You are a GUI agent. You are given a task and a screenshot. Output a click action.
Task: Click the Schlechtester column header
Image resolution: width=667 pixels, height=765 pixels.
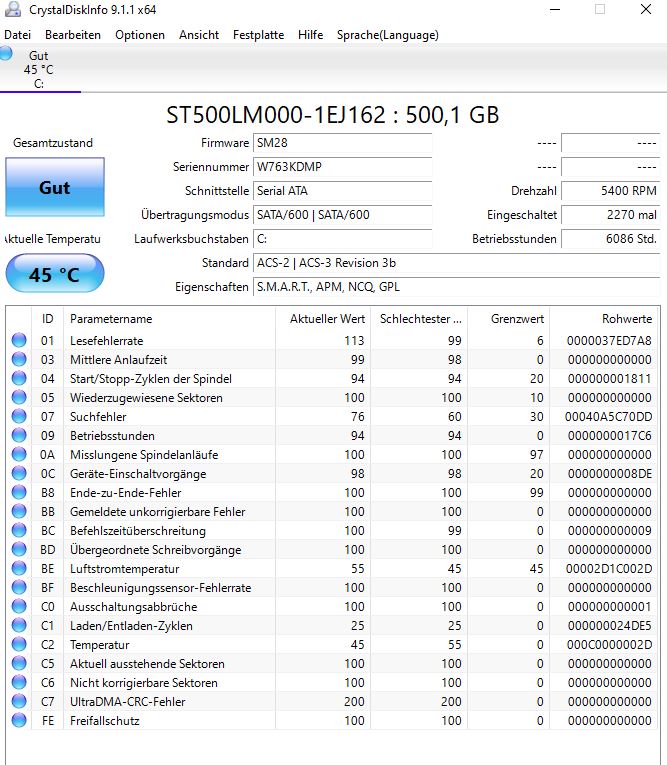(x=419, y=319)
